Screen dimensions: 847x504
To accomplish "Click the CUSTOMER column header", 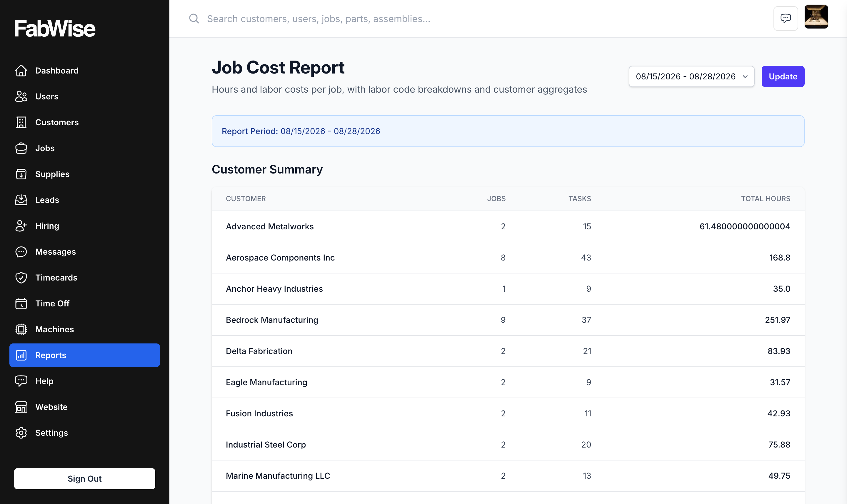I will (246, 199).
